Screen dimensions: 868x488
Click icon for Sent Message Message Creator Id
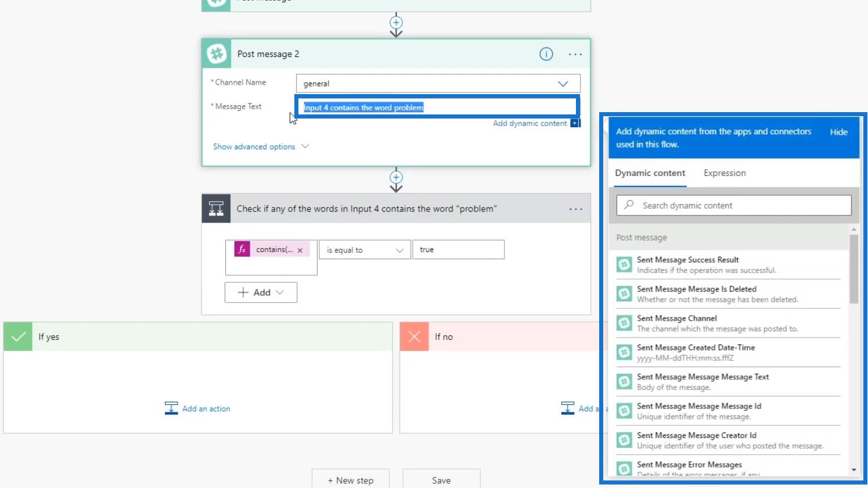[x=624, y=440]
